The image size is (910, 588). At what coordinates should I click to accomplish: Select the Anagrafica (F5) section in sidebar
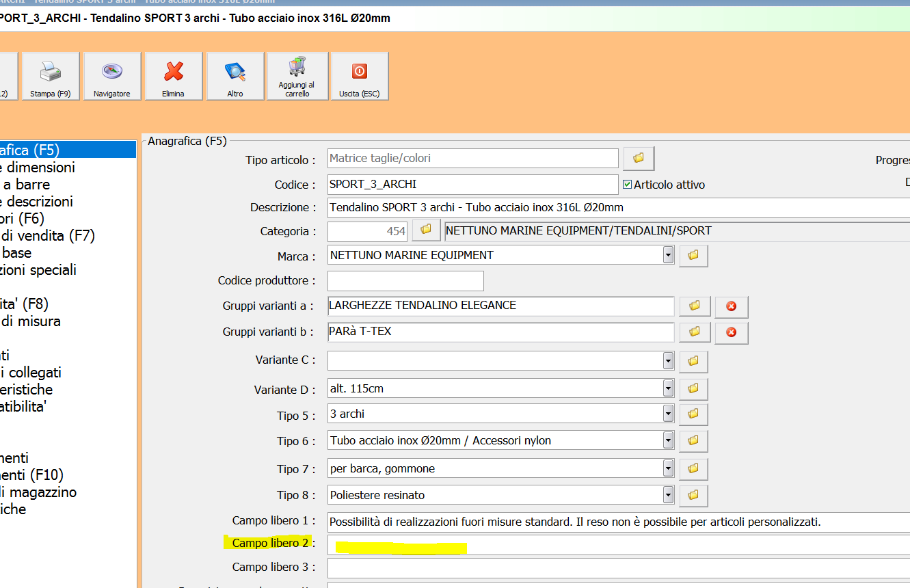click(68, 150)
